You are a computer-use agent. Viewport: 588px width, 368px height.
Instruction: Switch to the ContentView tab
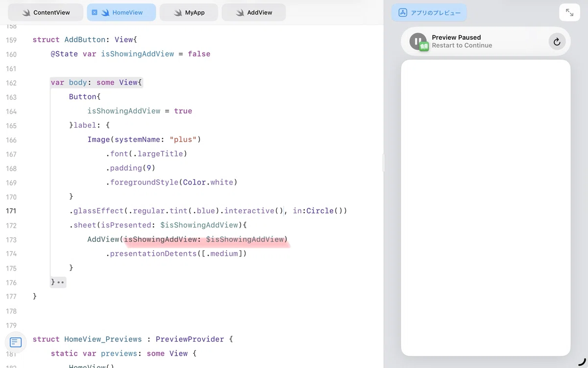click(x=46, y=12)
